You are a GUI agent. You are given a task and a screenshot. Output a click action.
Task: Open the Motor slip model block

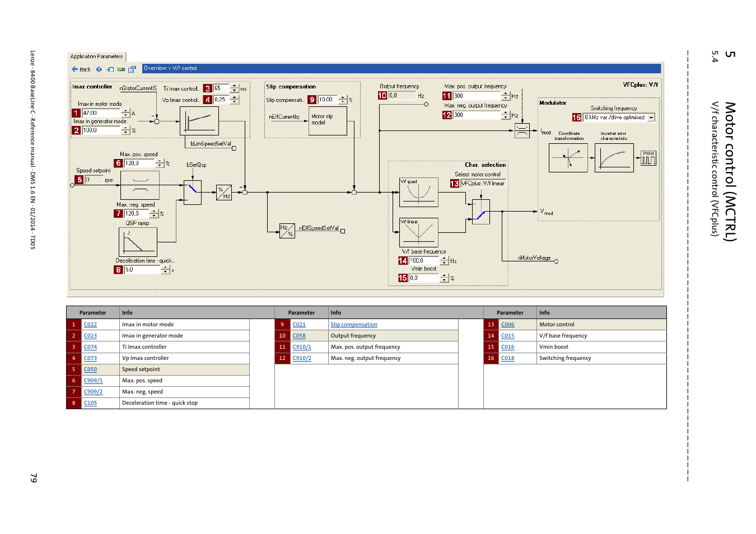328,121
